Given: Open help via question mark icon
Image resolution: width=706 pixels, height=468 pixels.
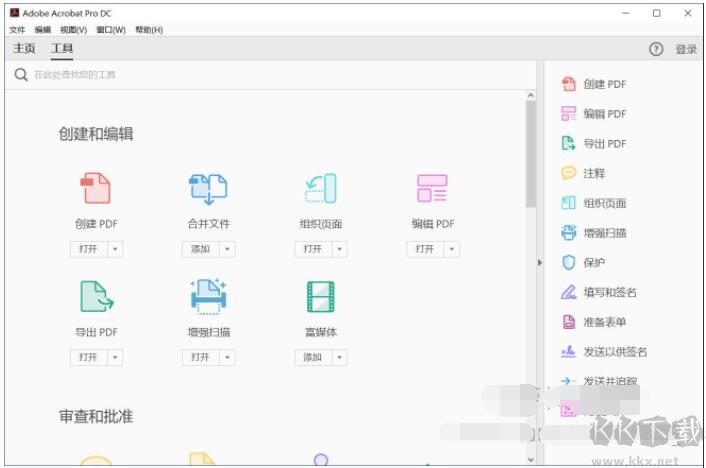Looking at the screenshot, I should point(656,49).
